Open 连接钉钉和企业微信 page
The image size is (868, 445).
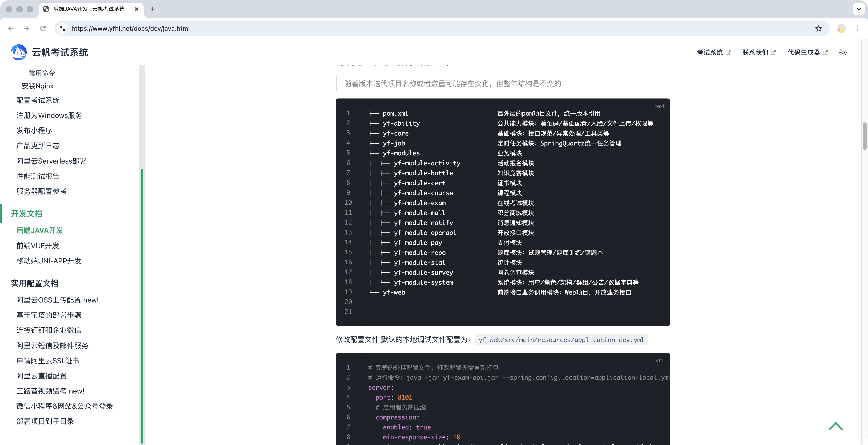click(x=49, y=330)
